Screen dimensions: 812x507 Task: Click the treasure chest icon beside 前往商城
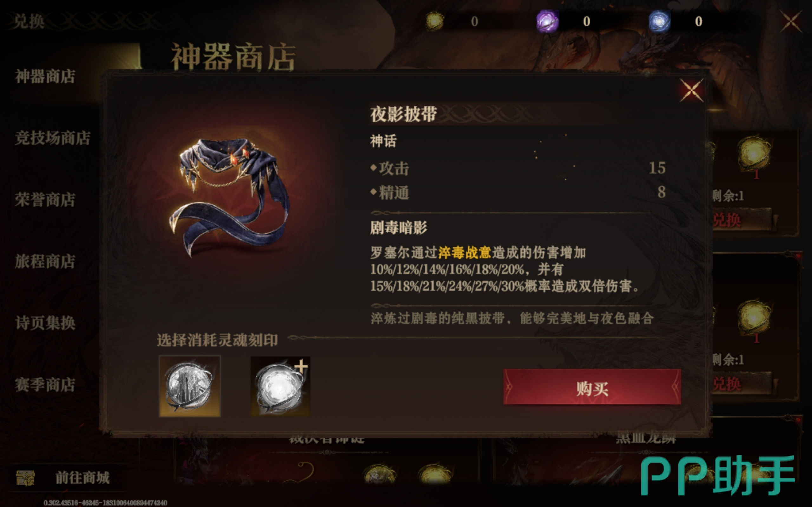click(x=25, y=478)
